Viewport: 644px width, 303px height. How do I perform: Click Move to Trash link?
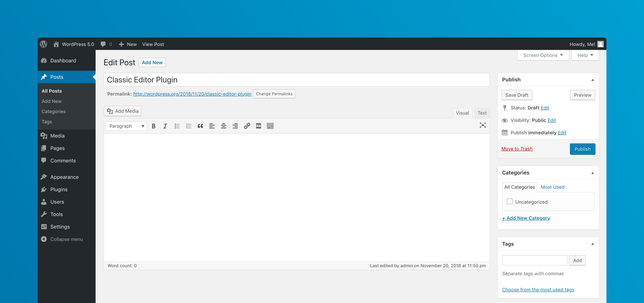(517, 149)
